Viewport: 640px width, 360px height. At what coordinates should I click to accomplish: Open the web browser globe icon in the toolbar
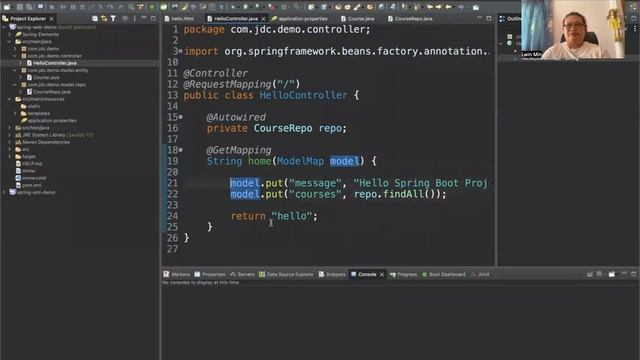pos(381,7)
